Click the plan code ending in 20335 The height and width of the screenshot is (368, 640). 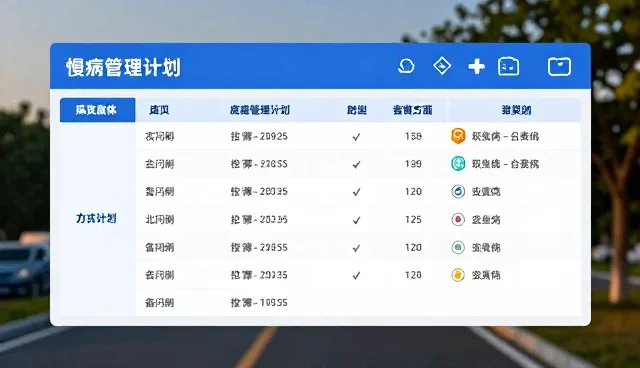coord(259,275)
